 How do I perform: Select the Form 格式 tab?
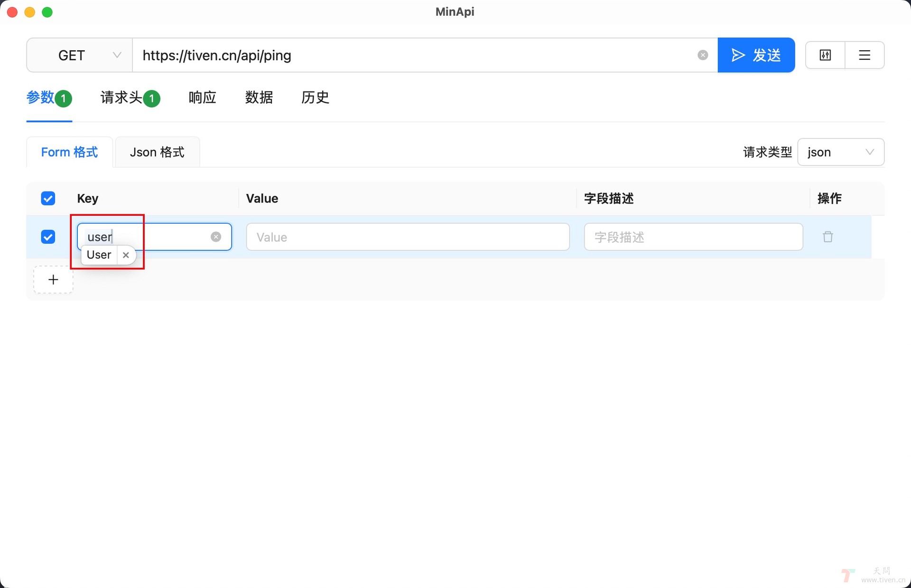70,152
